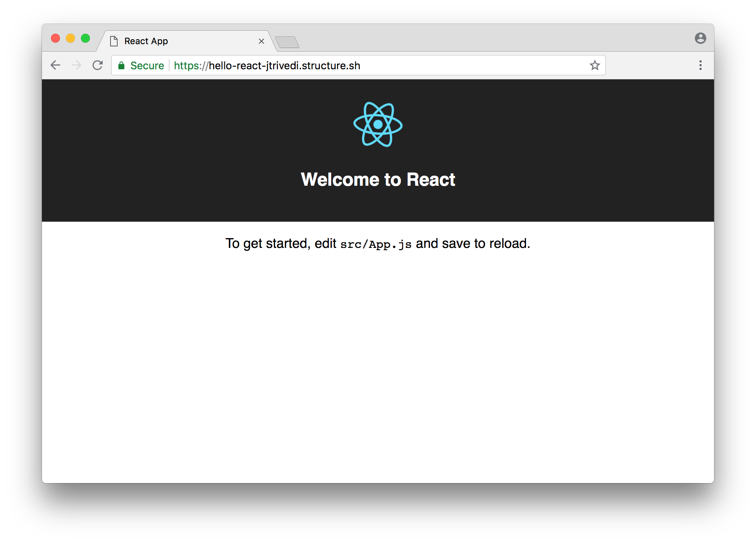Screen dimensions: 756x543
Task: Click the forward navigation arrow
Action: click(x=76, y=65)
